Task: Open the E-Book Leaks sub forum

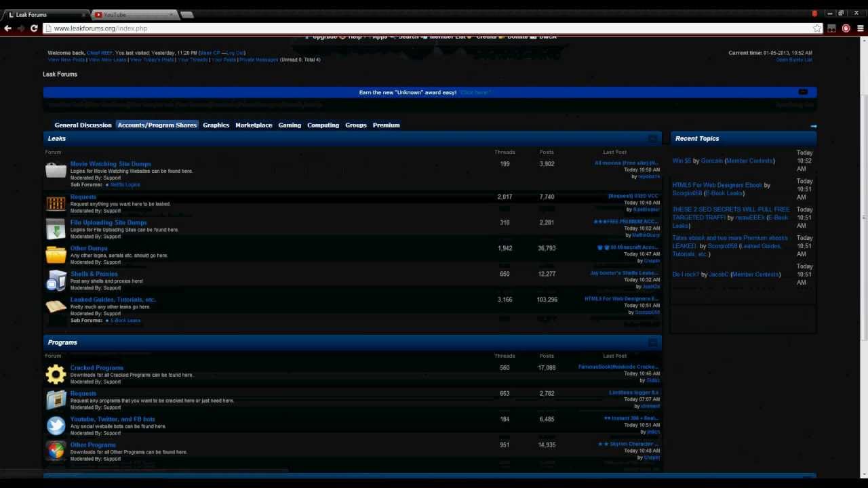Action: point(125,320)
